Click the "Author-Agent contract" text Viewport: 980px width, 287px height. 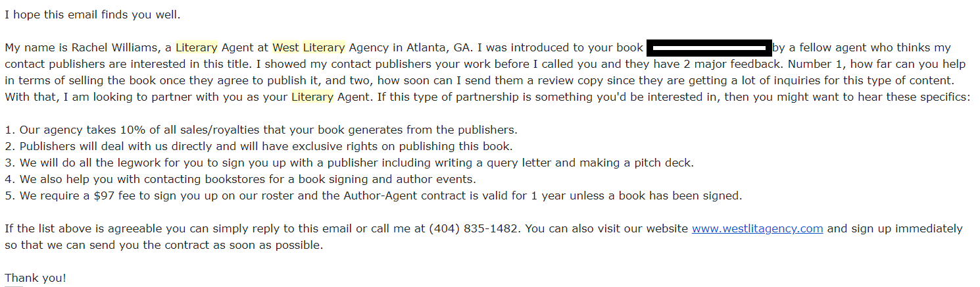403,196
